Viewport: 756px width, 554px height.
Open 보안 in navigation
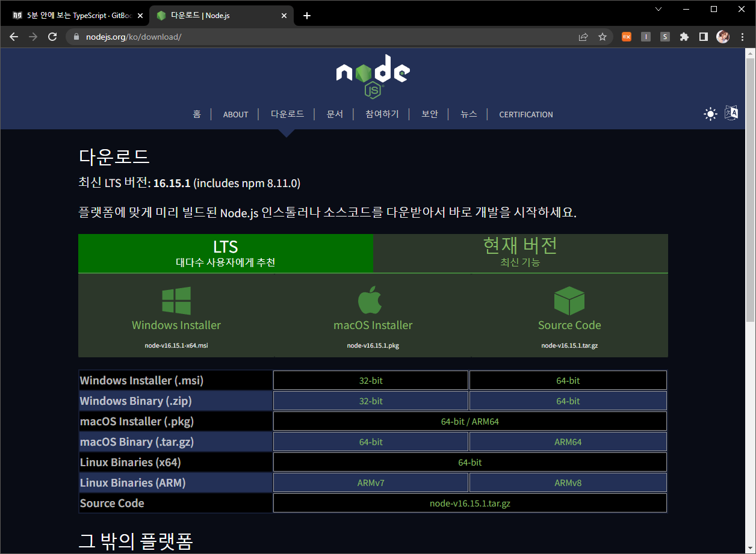click(x=430, y=114)
